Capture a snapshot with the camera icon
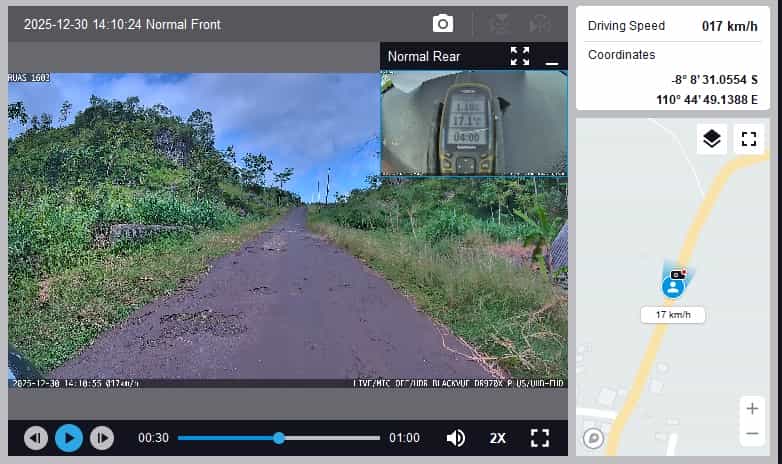 click(443, 24)
